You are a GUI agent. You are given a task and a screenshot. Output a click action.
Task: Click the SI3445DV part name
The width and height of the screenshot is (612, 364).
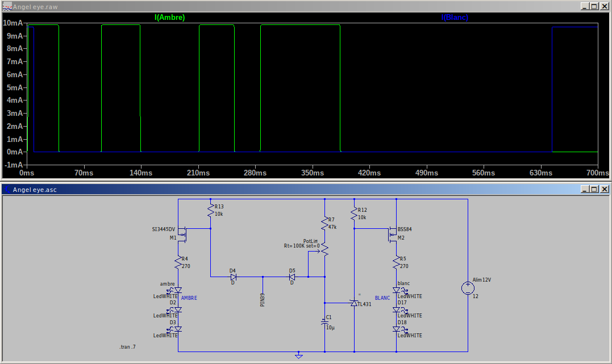coord(164,229)
